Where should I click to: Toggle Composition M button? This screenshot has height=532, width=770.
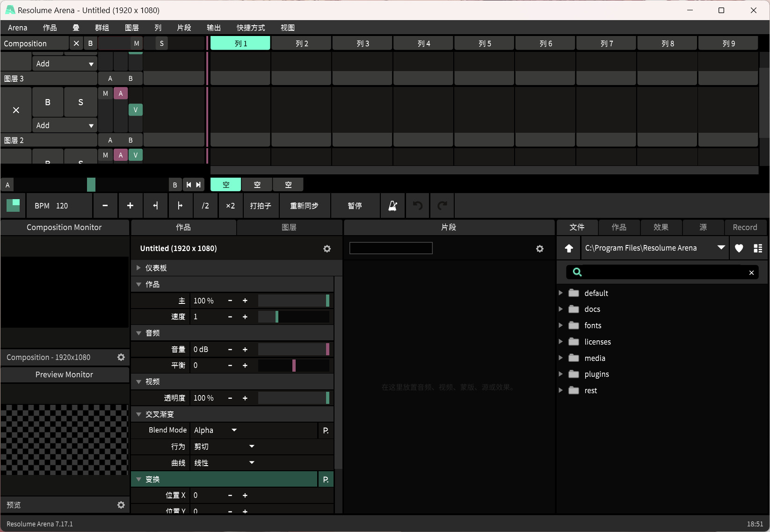point(137,43)
